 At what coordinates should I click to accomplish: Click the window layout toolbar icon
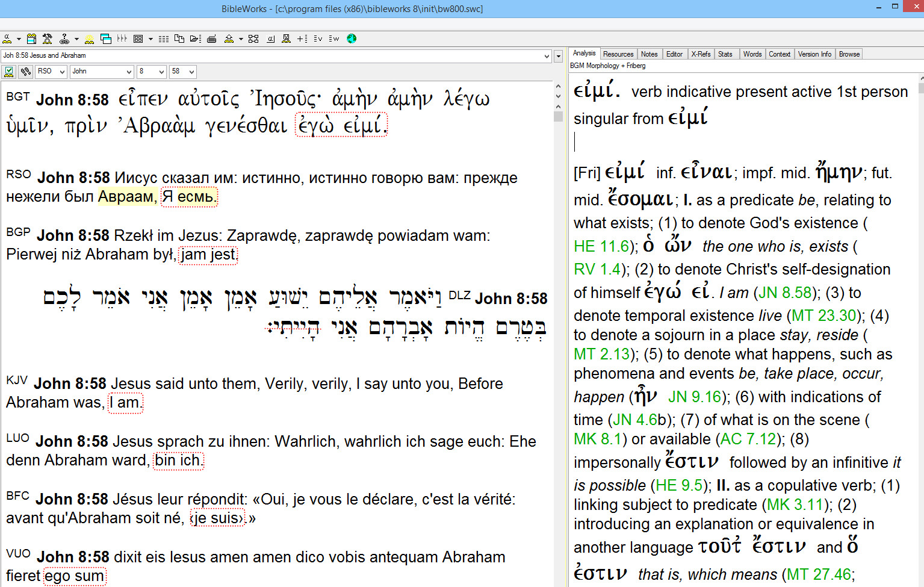(x=32, y=39)
